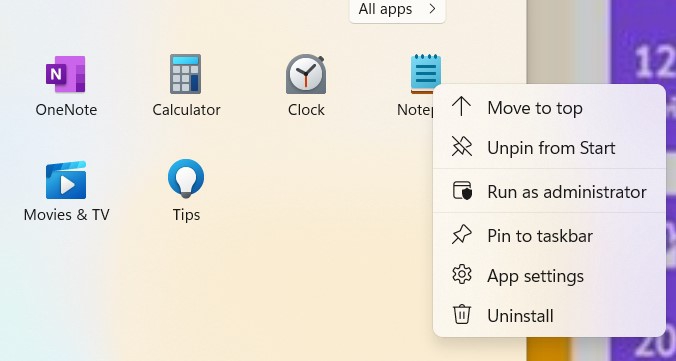This screenshot has height=361, width=676.
Task: Click the Clock label text
Action: coord(306,110)
